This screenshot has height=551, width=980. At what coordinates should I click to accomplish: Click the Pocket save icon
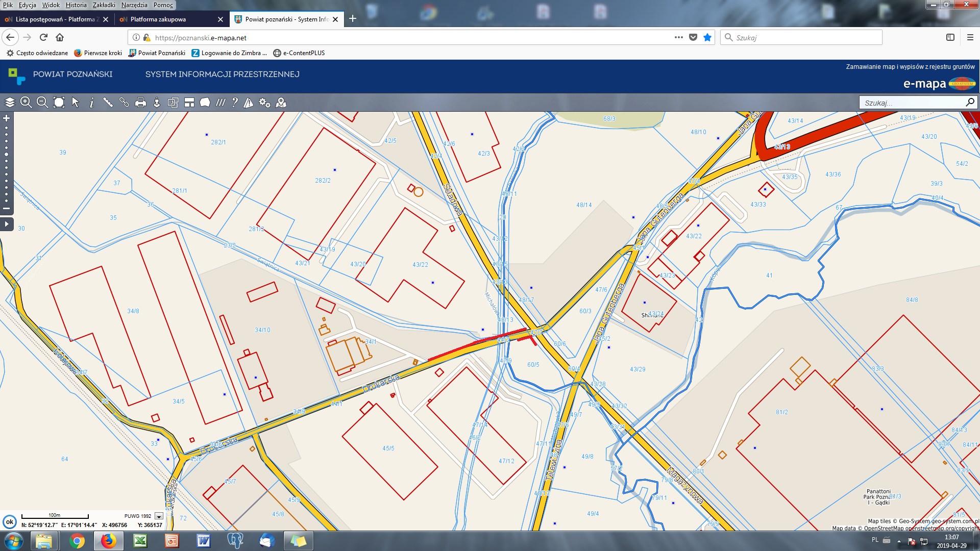point(693,37)
